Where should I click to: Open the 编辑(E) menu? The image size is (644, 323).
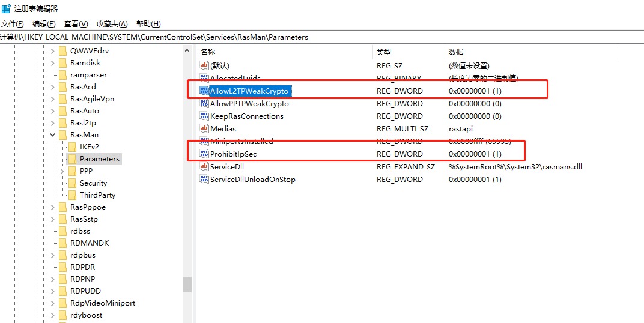pos(44,24)
